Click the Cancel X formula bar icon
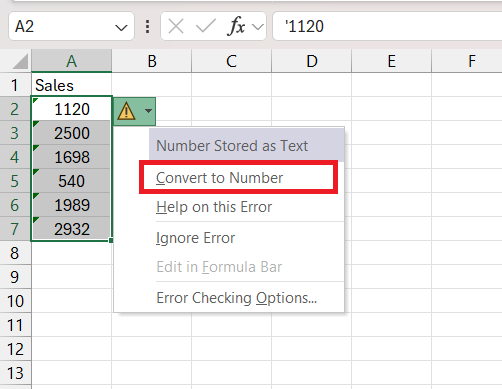 tap(176, 26)
